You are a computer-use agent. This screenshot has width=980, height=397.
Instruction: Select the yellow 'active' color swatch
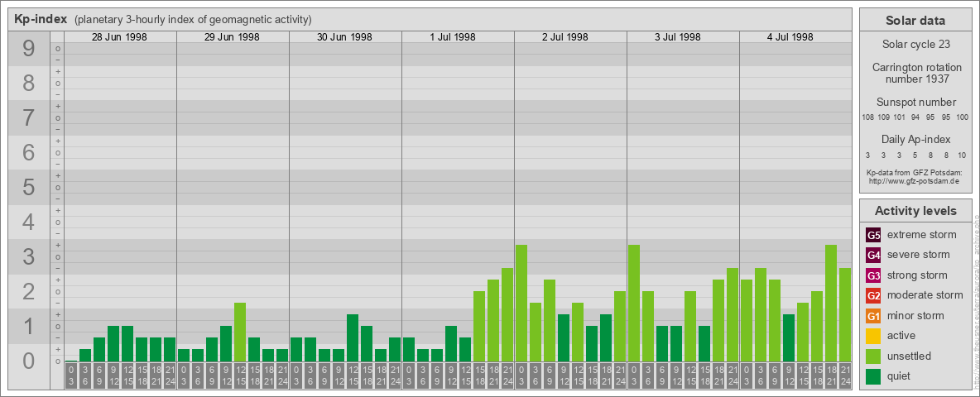[x=873, y=336]
